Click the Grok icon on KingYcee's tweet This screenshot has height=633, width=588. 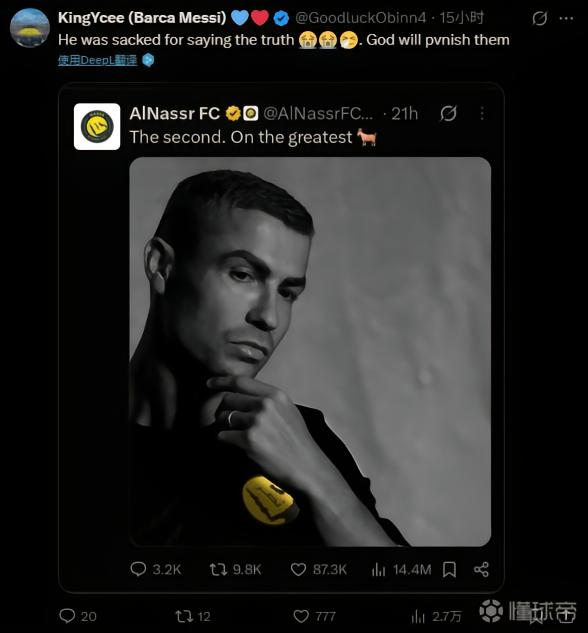coord(540,18)
